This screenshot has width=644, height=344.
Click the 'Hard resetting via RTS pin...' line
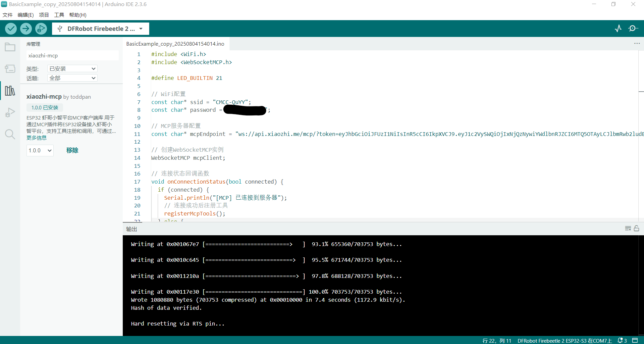tap(178, 324)
